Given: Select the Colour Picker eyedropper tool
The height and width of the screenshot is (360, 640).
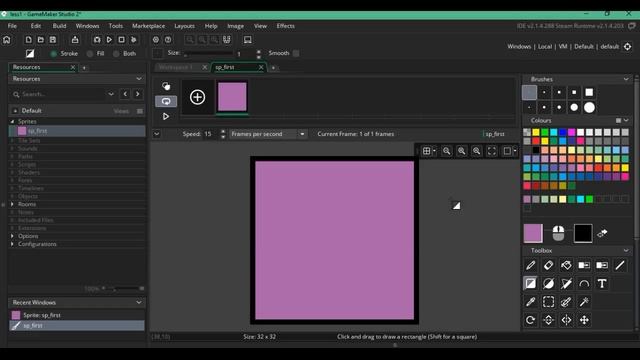Looking at the screenshot, I should [530, 302].
